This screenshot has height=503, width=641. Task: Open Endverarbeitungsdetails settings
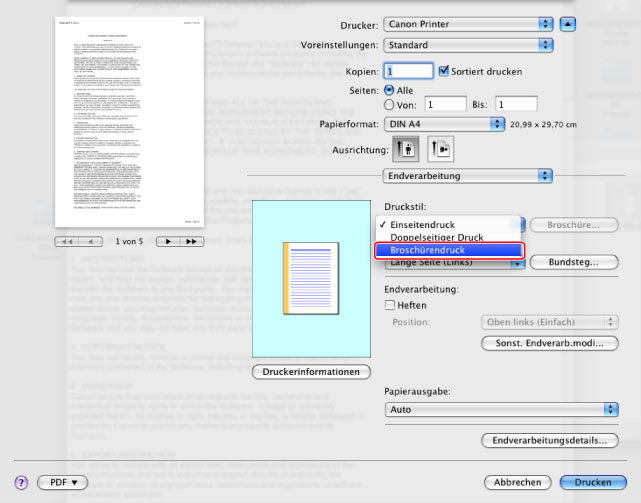[548, 440]
